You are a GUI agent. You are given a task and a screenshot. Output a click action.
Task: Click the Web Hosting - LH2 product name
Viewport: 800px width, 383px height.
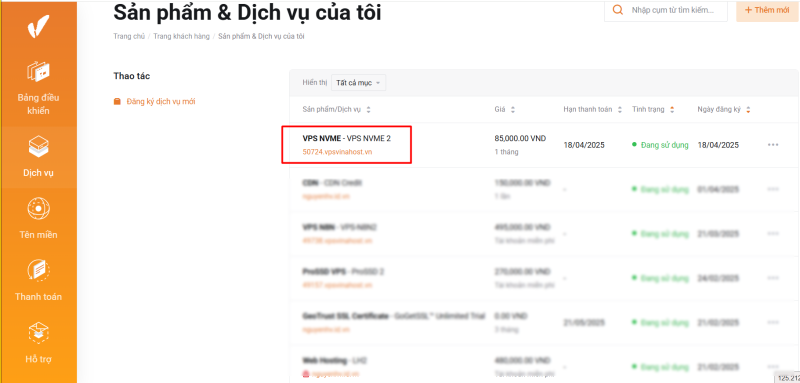point(334,360)
